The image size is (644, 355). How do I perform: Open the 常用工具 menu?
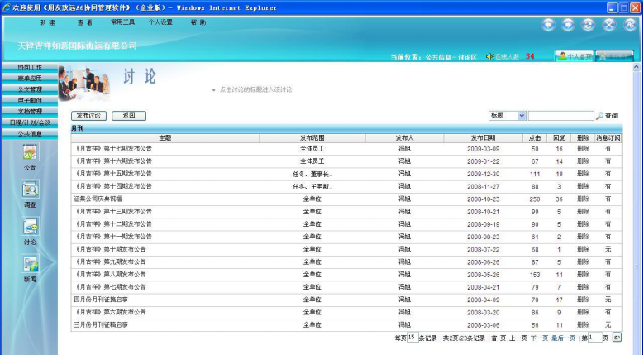(x=122, y=22)
